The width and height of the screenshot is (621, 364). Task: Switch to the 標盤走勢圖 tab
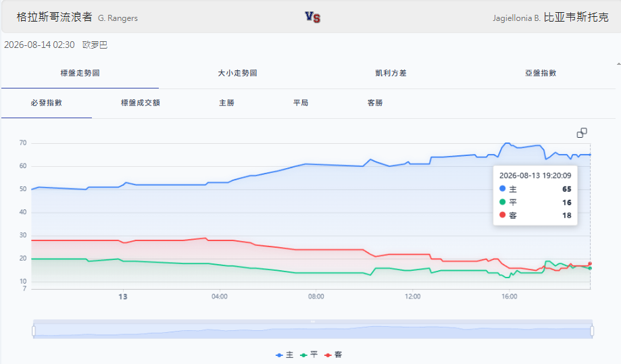point(80,73)
